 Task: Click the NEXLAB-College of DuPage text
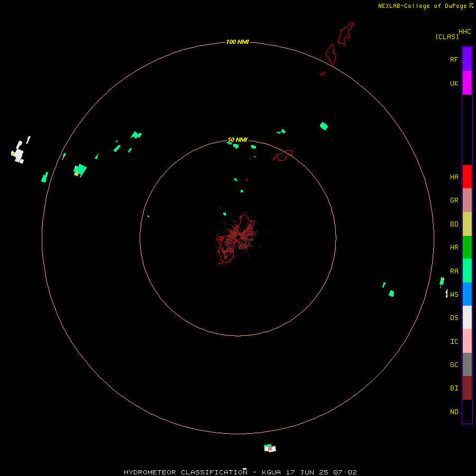[x=422, y=6]
